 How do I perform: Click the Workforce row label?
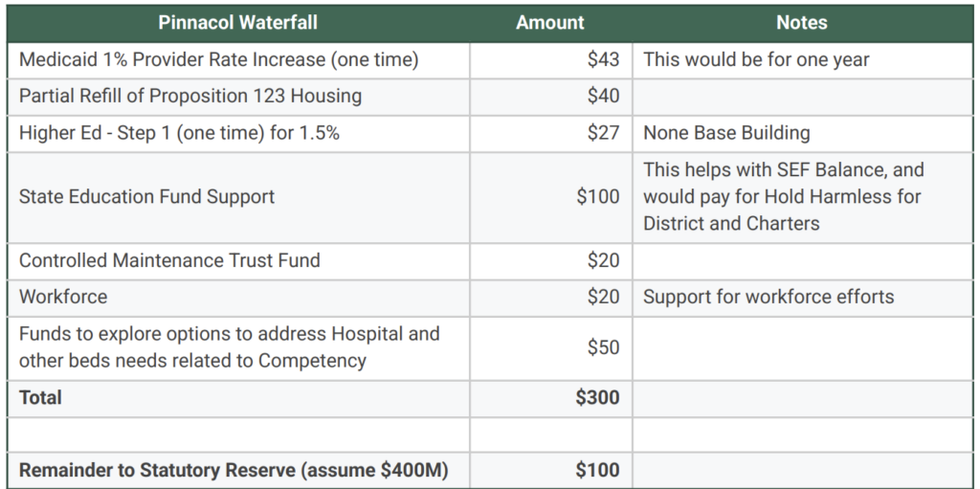click(x=63, y=297)
